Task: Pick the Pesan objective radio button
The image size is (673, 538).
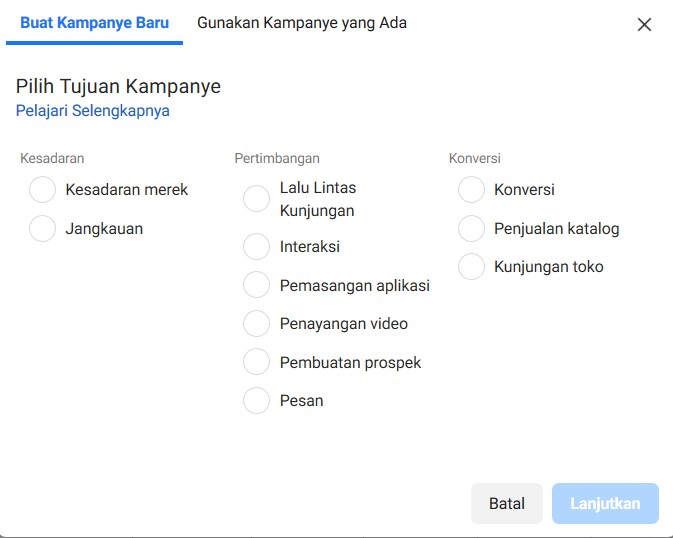Action: tap(256, 400)
